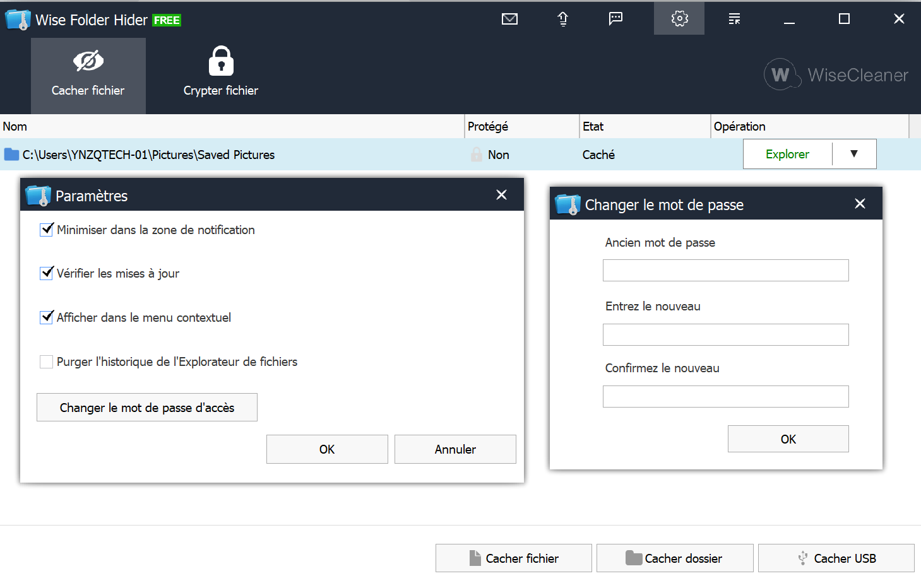921x588 pixels.
Task: Close the Changer le mot de passe dialog
Action: click(x=860, y=204)
